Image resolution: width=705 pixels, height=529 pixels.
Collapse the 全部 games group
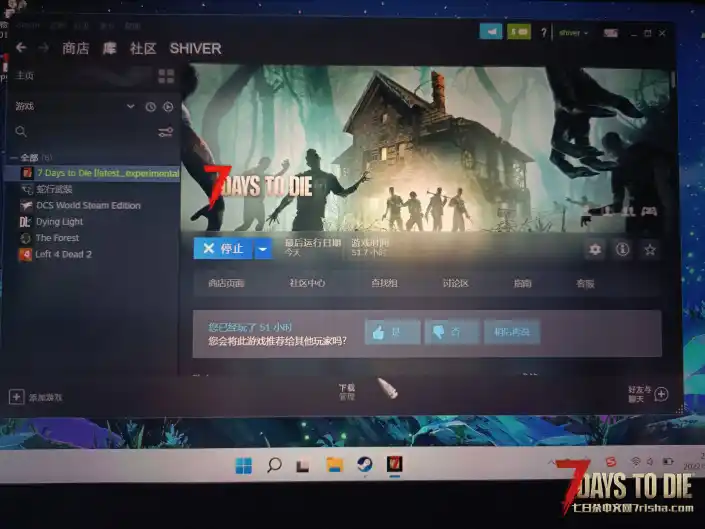coord(14,158)
